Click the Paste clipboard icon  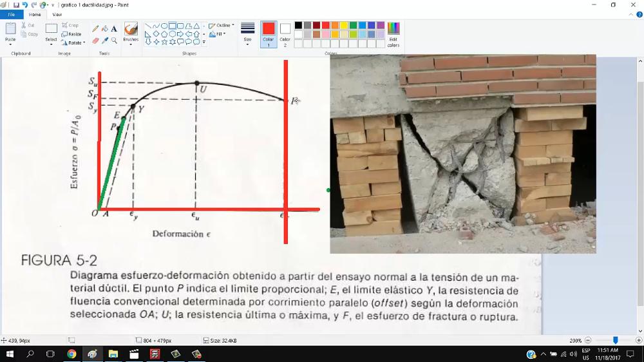pos(10,29)
